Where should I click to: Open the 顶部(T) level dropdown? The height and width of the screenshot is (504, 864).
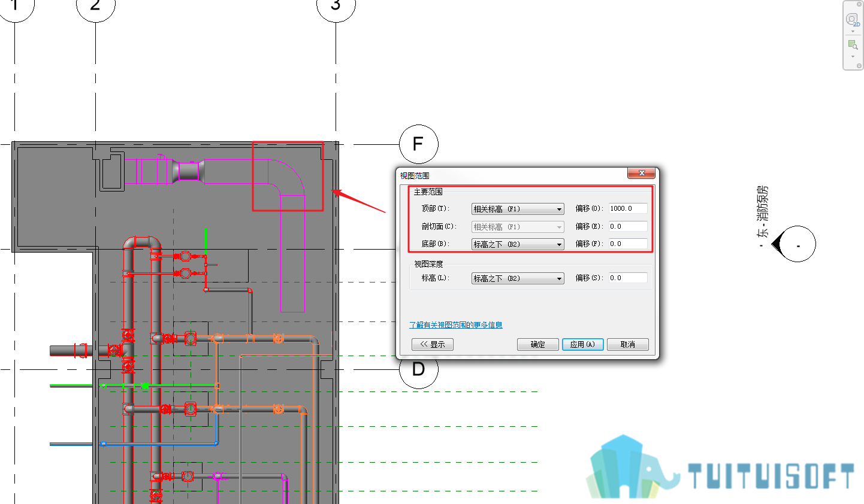(518, 209)
